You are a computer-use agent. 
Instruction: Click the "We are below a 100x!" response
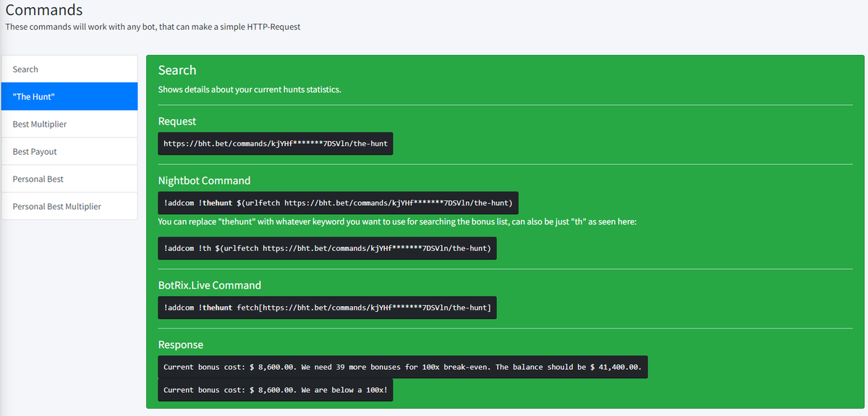click(x=276, y=390)
